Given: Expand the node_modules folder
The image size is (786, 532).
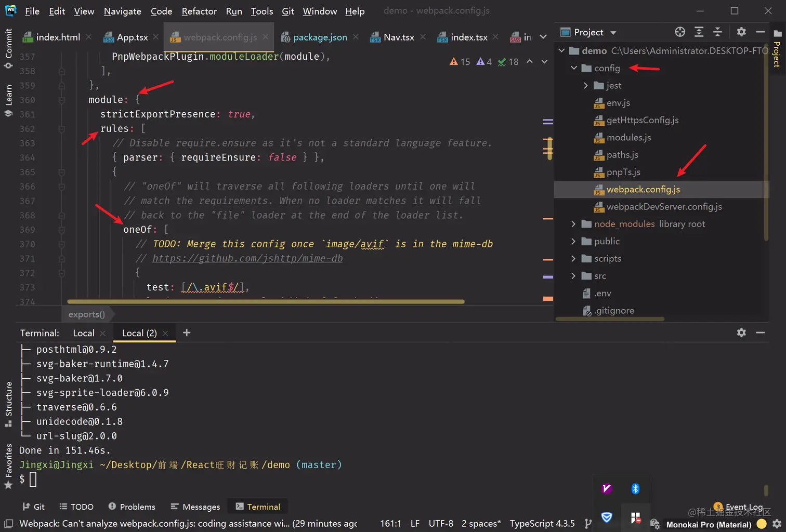Looking at the screenshot, I should [x=573, y=224].
